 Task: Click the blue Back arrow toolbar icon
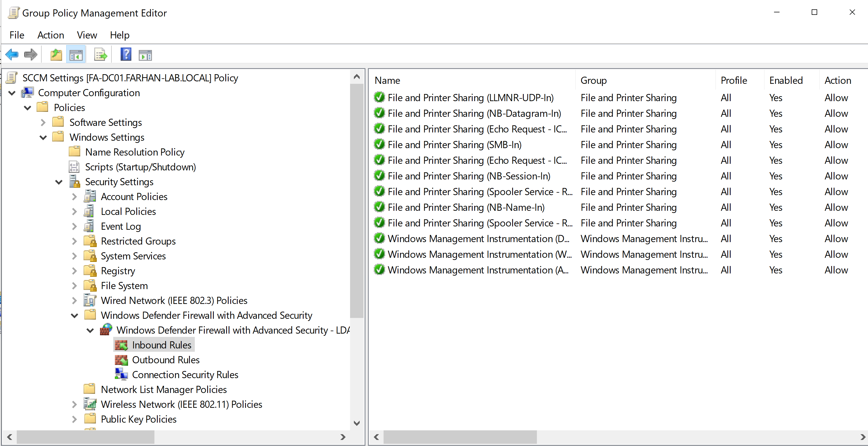[12, 54]
